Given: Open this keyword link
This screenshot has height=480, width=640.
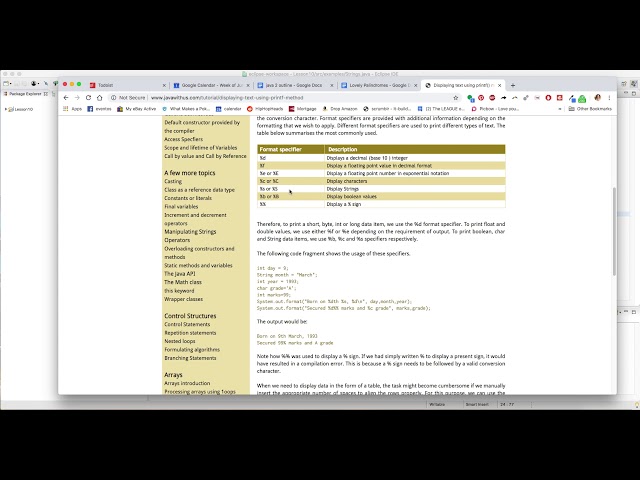Looking at the screenshot, I should click(x=179, y=291).
